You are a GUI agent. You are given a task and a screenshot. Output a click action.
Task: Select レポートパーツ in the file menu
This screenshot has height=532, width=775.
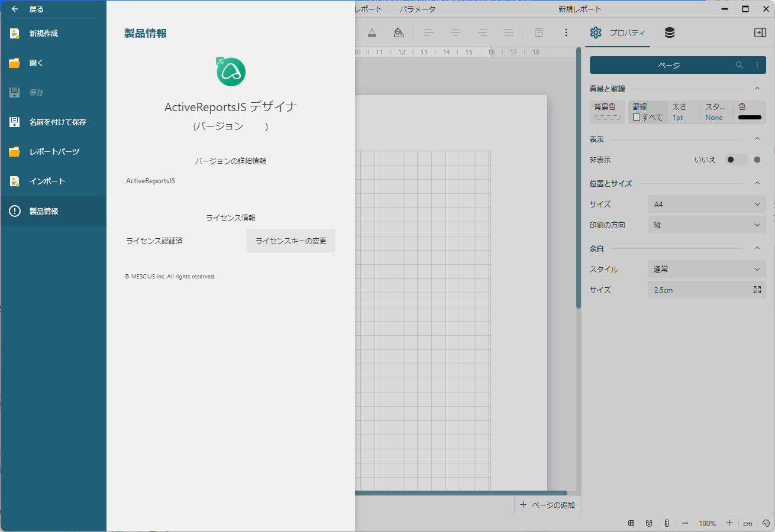[53, 152]
